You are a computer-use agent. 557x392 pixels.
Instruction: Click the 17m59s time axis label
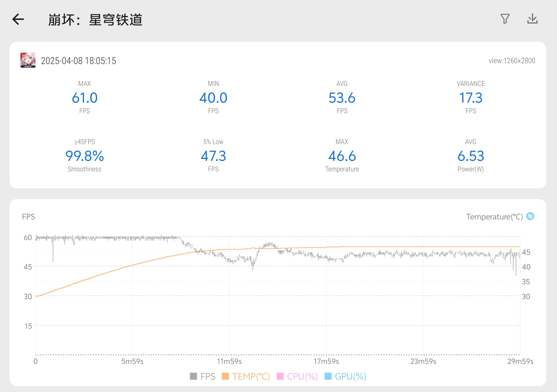(326, 361)
